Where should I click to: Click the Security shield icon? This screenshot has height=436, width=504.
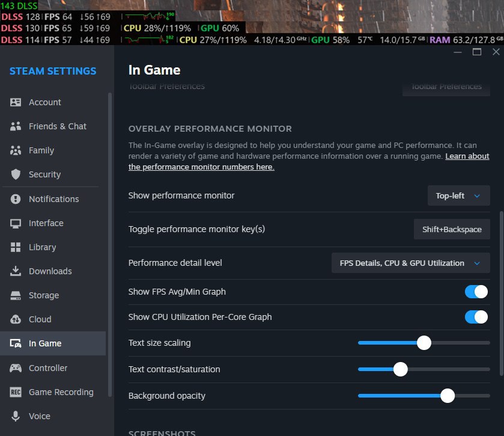16,174
